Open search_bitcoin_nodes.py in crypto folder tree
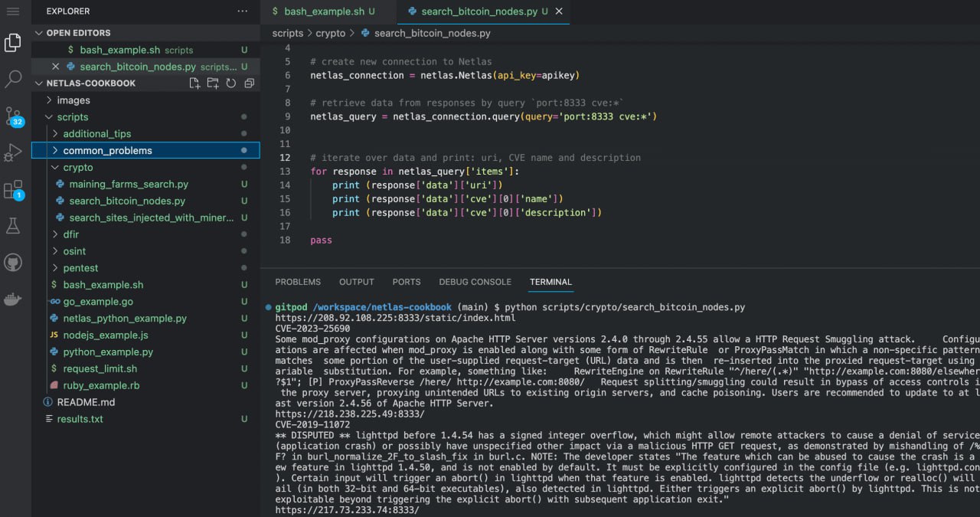This screenshot has height=517, width=980. pos(145,201)
